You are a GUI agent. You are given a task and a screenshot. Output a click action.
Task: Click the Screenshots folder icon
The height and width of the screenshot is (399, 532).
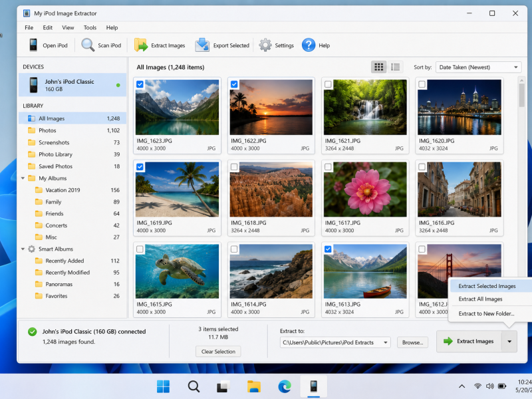point(31,142)
